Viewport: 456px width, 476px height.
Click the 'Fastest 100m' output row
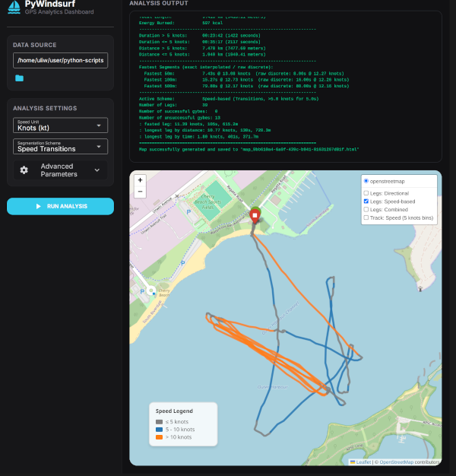click(246, 80)
